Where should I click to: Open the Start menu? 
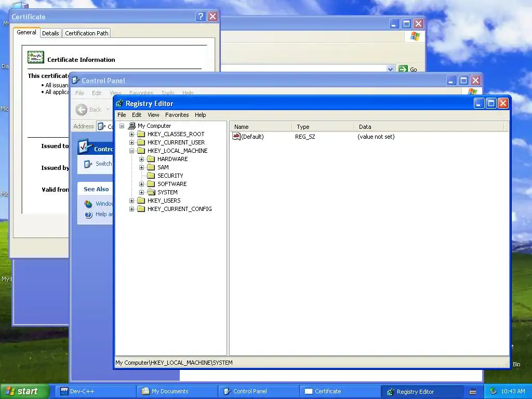(25, 391)
